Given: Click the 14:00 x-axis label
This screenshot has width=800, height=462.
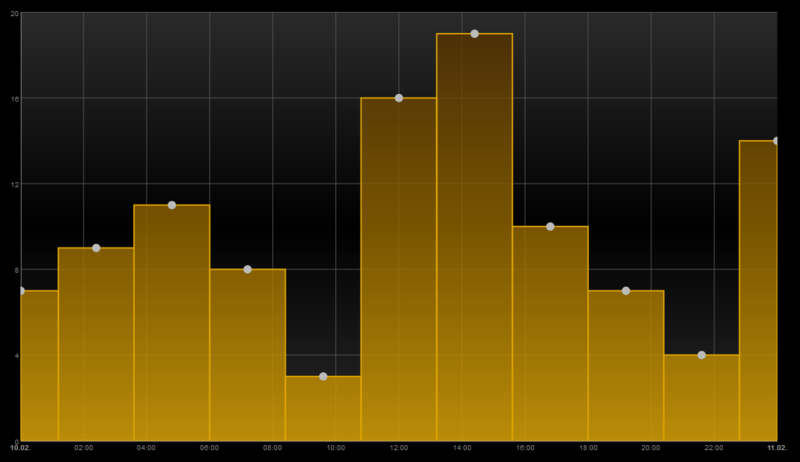Looking at the screenshot, I should click(x=462, y=448).
